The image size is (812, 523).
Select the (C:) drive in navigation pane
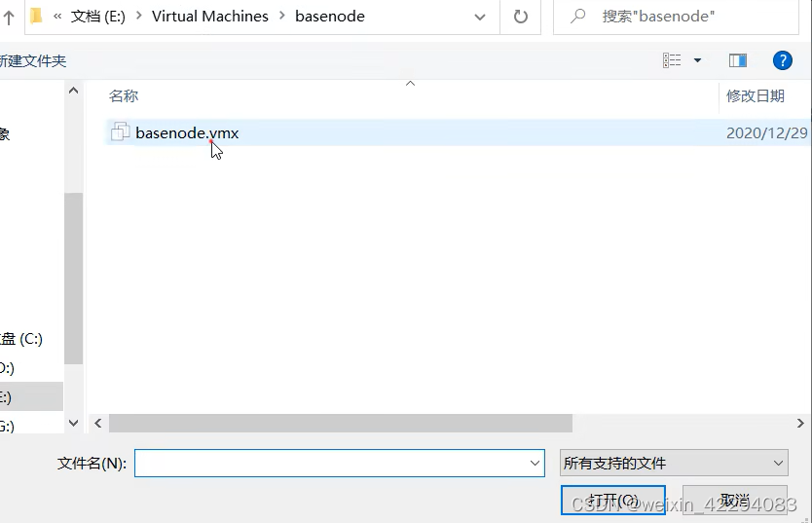pyautogui.click(x=21, y=339)
